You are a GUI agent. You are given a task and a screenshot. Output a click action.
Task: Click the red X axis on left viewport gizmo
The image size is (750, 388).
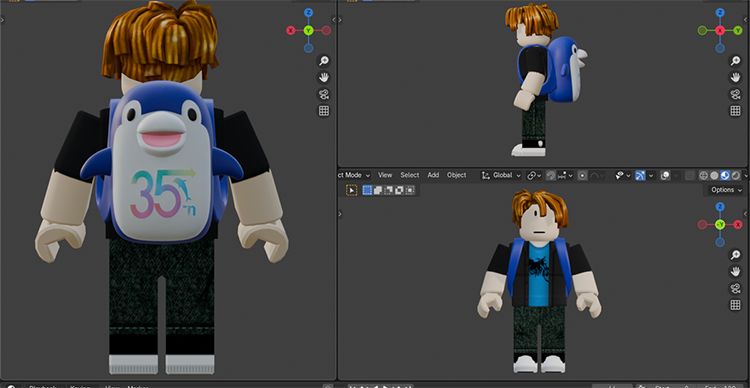[290, 31]
